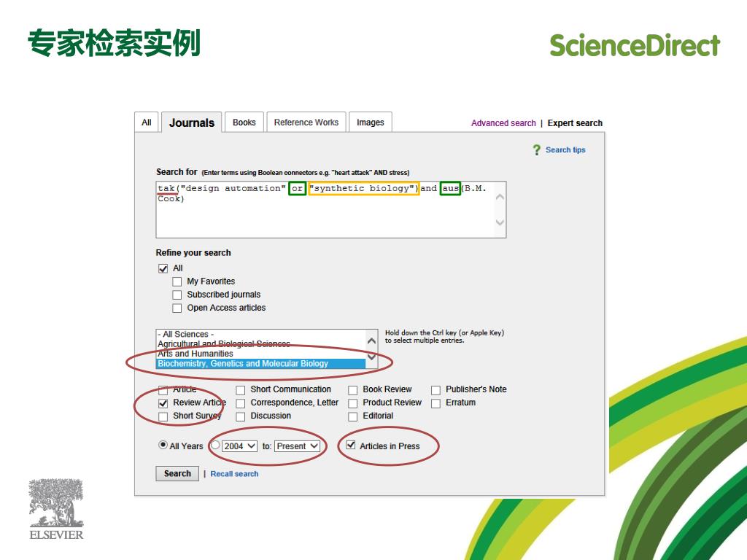This screenshot has width=747, height=560.
Task: Open the Books tab
Action: [244, 122]
